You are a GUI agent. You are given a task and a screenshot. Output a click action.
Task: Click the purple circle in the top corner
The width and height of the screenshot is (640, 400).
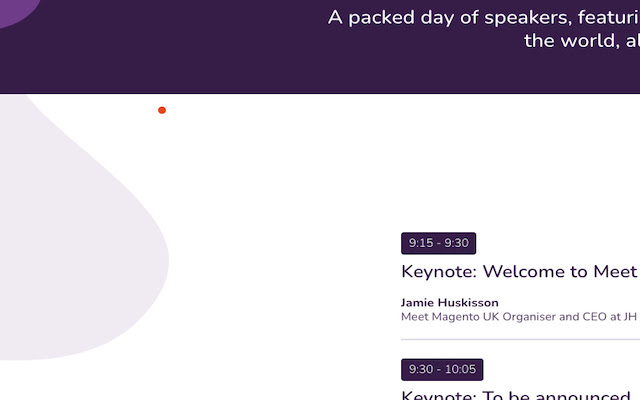(x=15, y=8)
